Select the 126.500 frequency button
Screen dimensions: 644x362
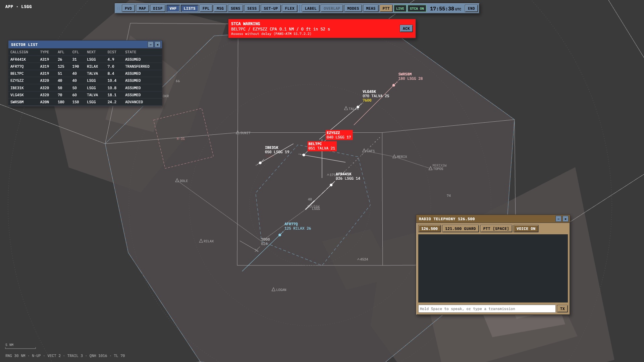click(429, 229)
